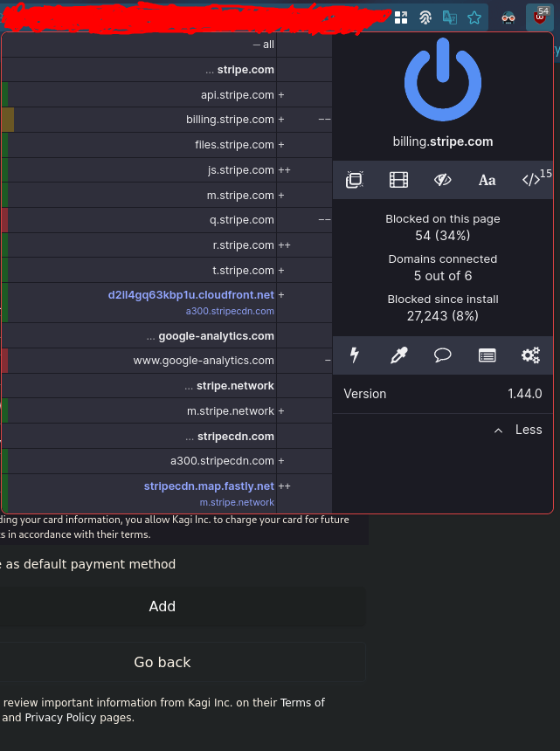Viewport: 560px width, 751px height.
Task: Click the yellow rule cell beside billing.stripe.com
Action: coord(7,120)
